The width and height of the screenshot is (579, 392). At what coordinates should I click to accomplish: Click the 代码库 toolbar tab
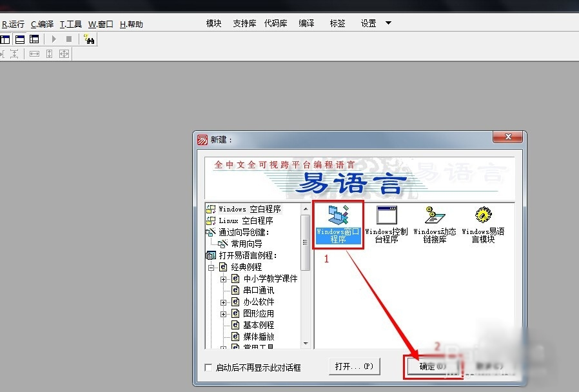pos(276,23)
